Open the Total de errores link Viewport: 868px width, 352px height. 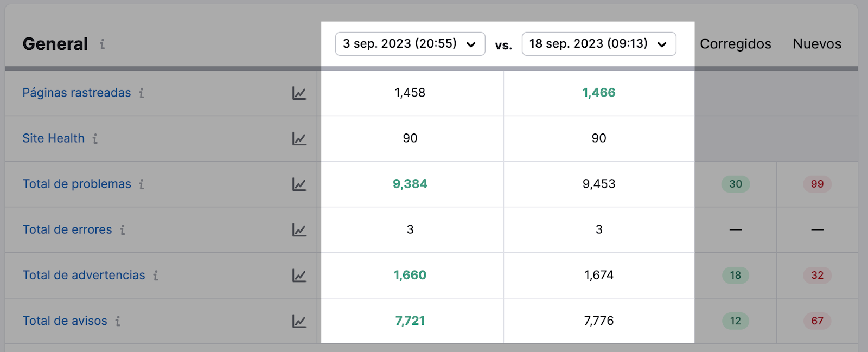(x=67, y=229)
